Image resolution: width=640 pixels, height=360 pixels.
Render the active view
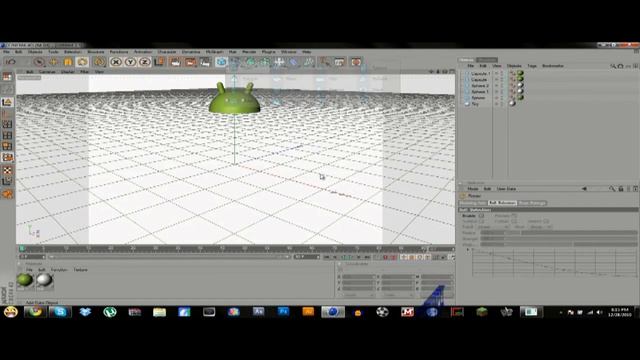click(175, 62)
